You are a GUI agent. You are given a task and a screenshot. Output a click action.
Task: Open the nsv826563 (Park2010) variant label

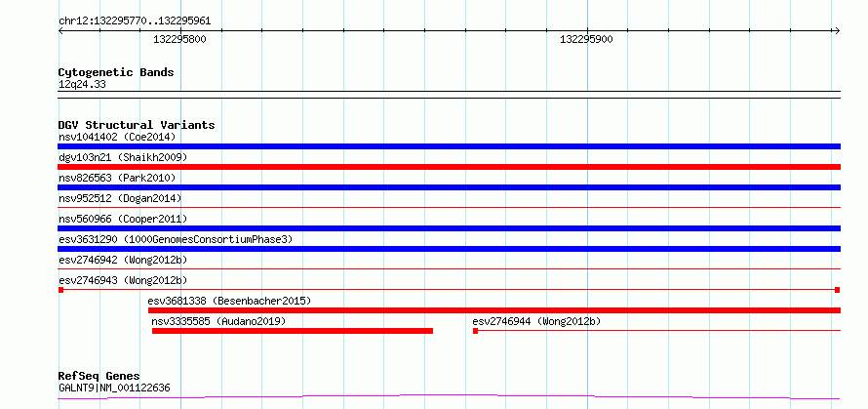117,178
